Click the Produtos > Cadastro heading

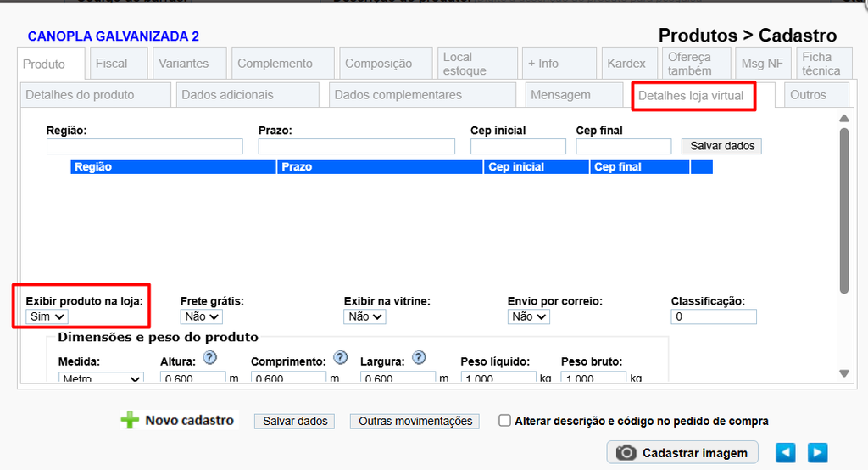748,36
